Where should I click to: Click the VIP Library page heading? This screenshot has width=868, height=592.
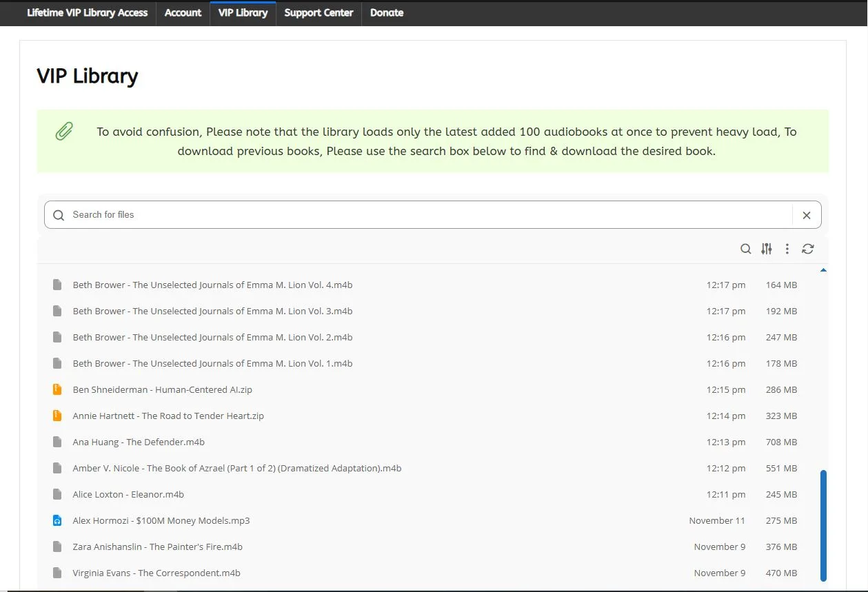(88, 76)
